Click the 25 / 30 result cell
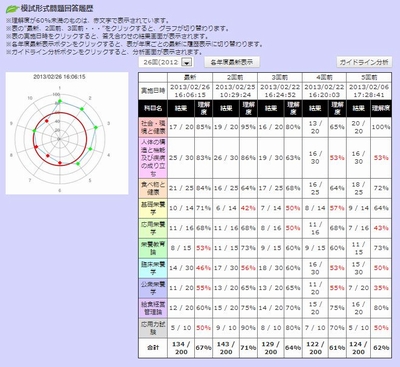400x367 pixels. pyautogui.click(x=181, y=158)
